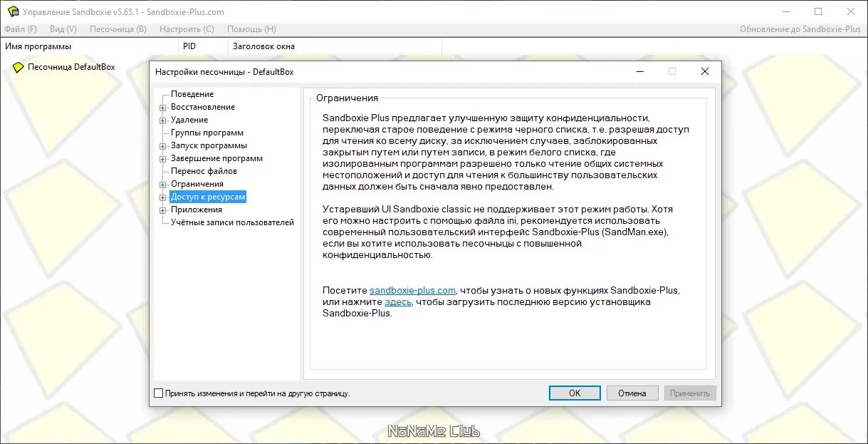Click the 'Имя программы' column header
This screenshot has height=444, width=868.
click(89, 46)
